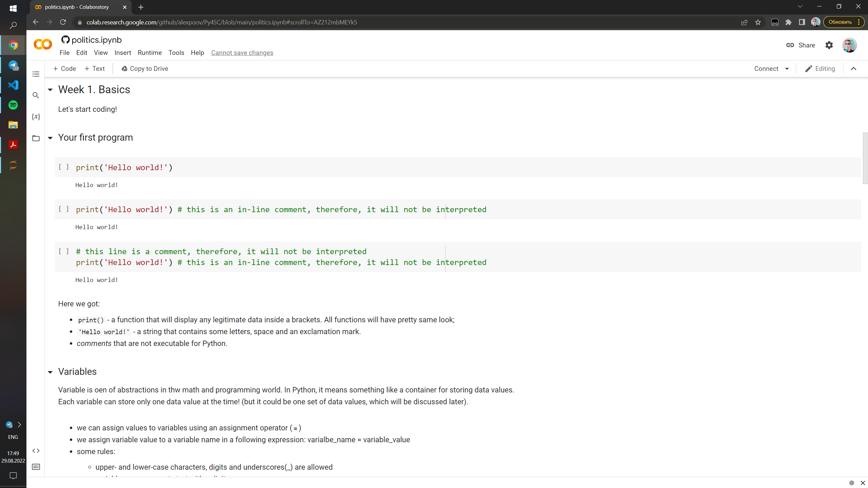Viewport: 868px width, 488px height.
Task: Open a new browser tab with plus icon
Action: (x=141, y=7)
